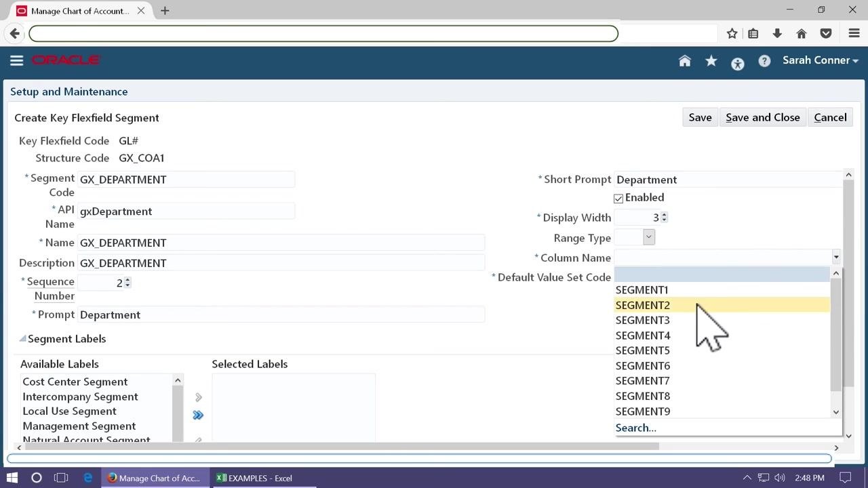
Task: Click the page horizontal scrollbar
Action: pyautogui.click(x=342, y=447)
